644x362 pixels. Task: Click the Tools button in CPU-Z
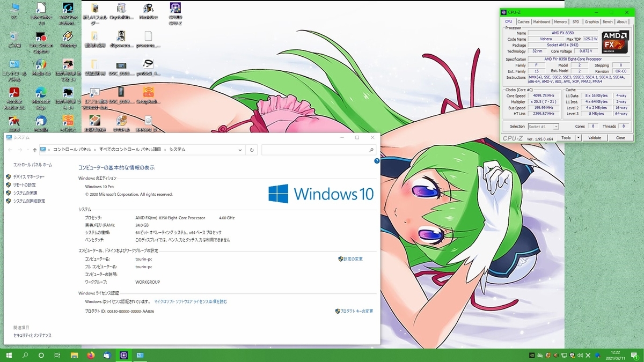566,138
